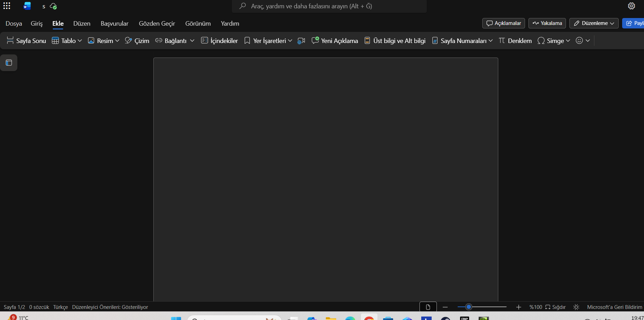Open the Yardım tab
Screen dimensions: 644x320
(x=230, y=24)
